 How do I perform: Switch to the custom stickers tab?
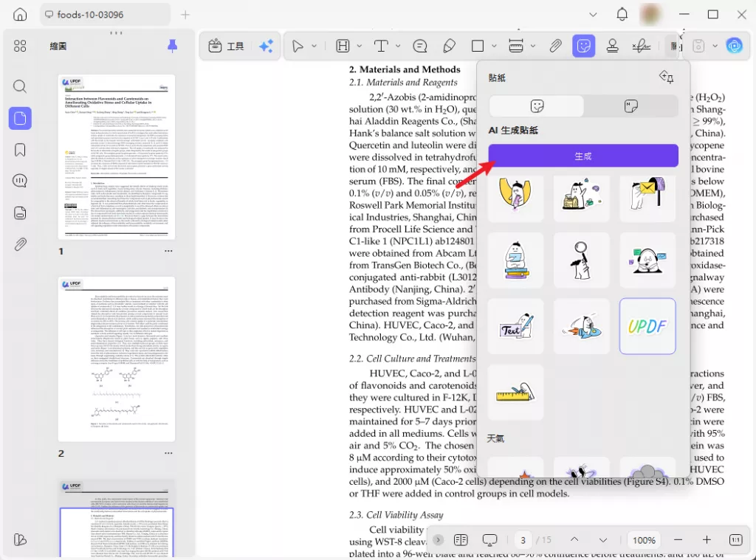630,106
